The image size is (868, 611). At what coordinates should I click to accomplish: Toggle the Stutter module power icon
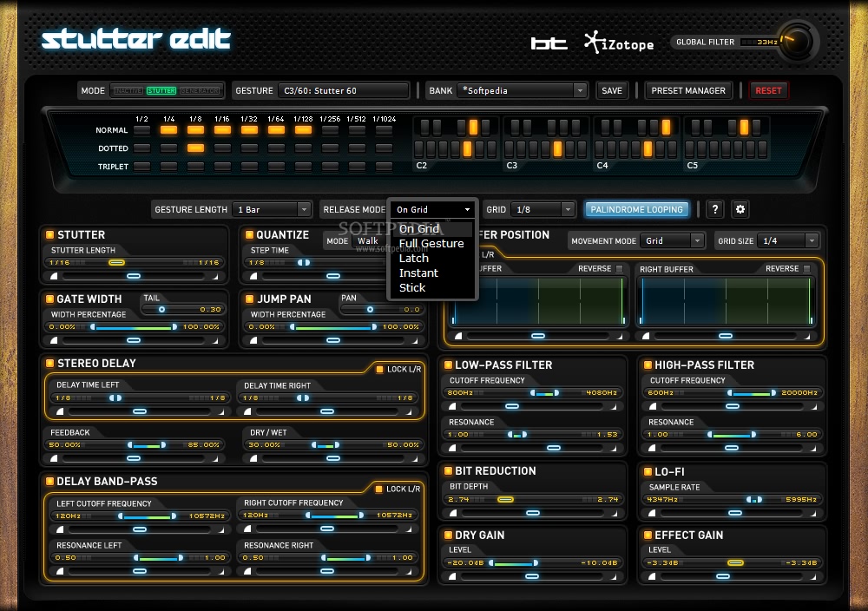(x=49, y=234)
